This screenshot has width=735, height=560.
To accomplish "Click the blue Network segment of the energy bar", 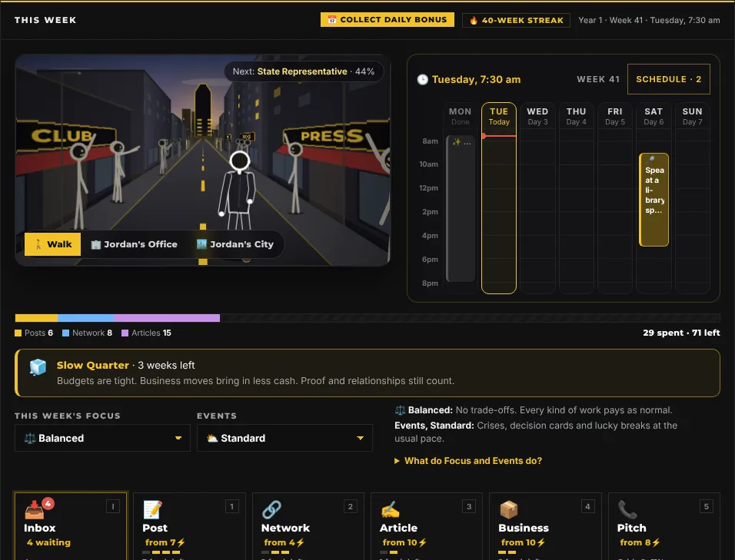I will coord(86,318).
